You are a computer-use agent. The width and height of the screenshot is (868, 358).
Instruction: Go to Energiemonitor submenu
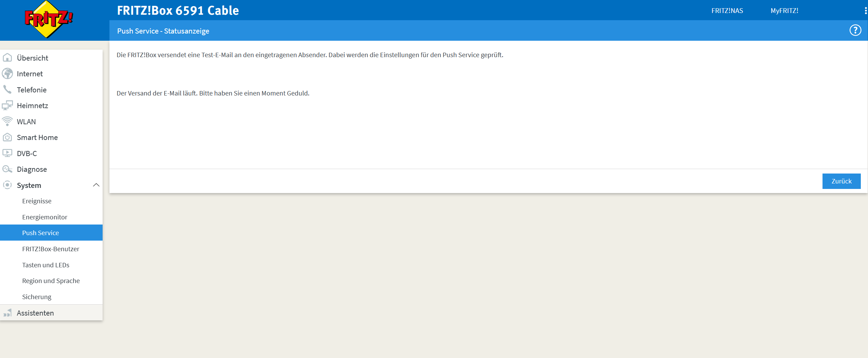(x=51, y=217)
